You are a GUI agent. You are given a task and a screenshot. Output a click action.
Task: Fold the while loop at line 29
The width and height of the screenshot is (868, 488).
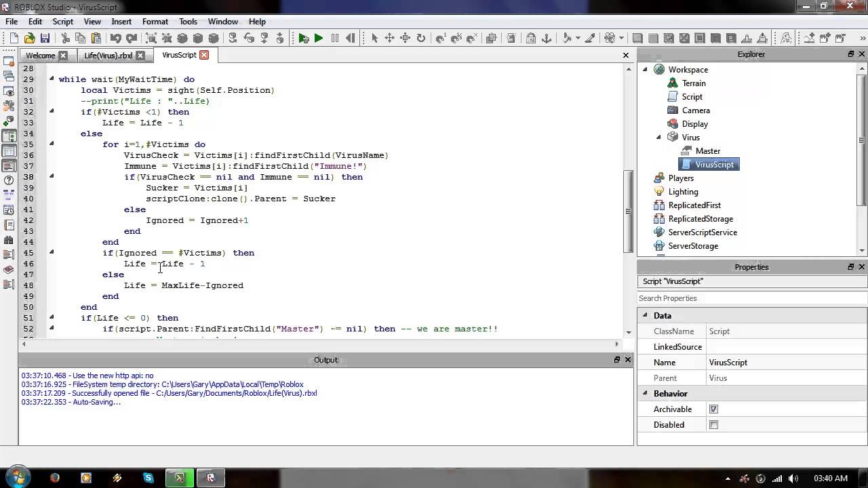coord(51,79)
